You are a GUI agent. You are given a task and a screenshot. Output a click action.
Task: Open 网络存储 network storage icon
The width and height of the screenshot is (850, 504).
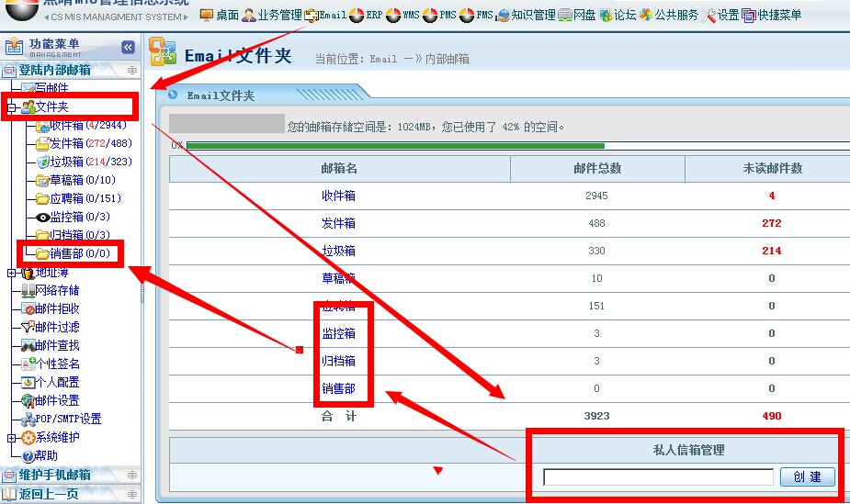tap(28, 291)
